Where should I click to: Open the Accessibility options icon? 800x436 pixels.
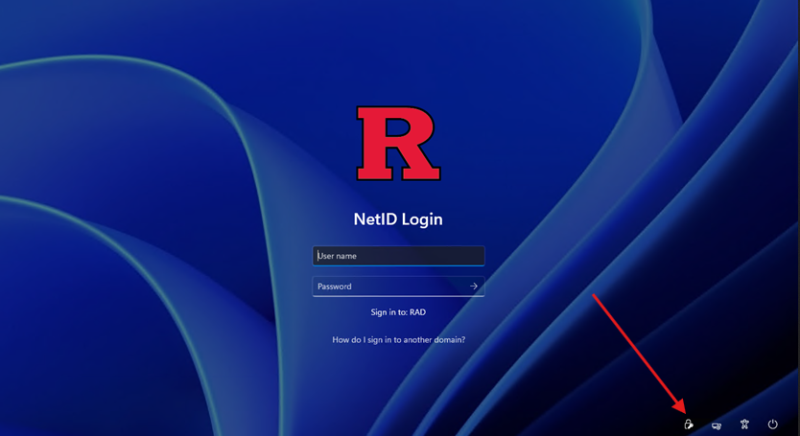click(x=744, y=424)
